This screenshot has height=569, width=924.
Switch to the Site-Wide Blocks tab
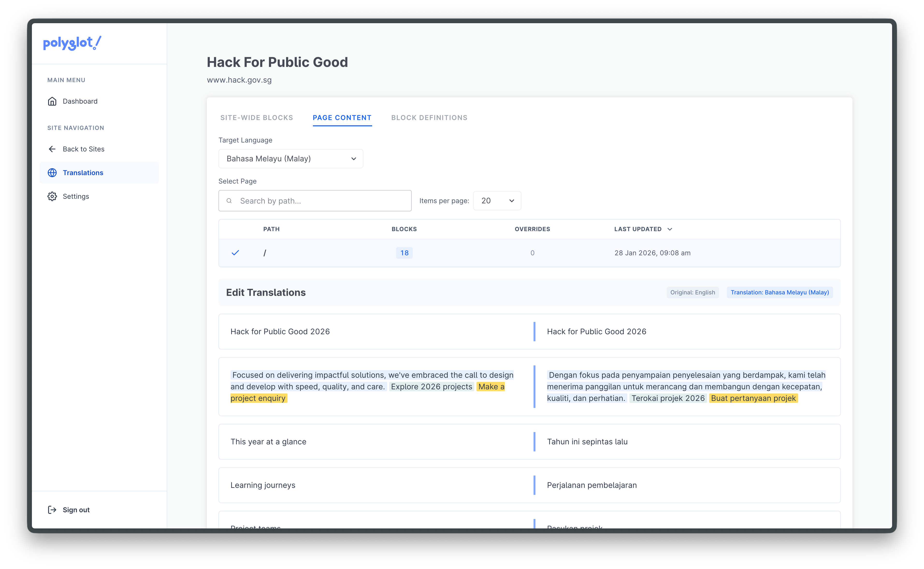click(x=256, y=117)
